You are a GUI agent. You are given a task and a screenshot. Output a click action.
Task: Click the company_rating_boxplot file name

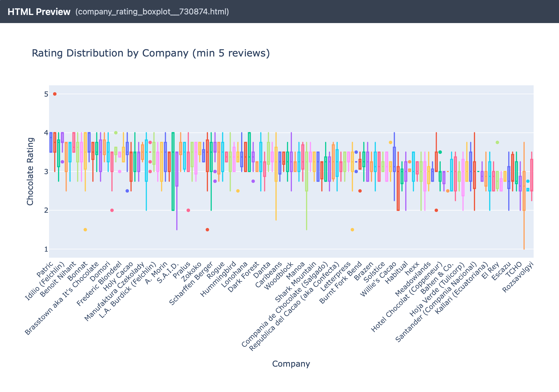[152, 12]
